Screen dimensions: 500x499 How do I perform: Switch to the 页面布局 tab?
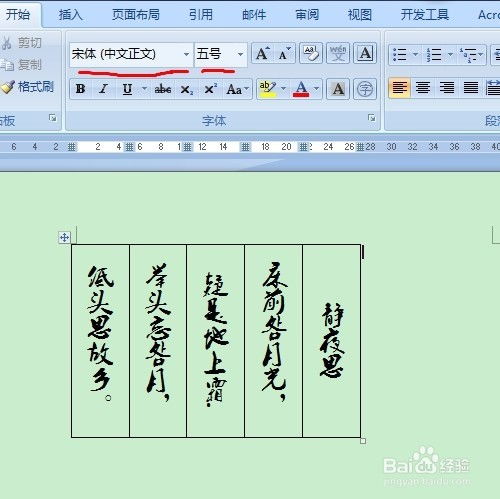tap(136, 15)
